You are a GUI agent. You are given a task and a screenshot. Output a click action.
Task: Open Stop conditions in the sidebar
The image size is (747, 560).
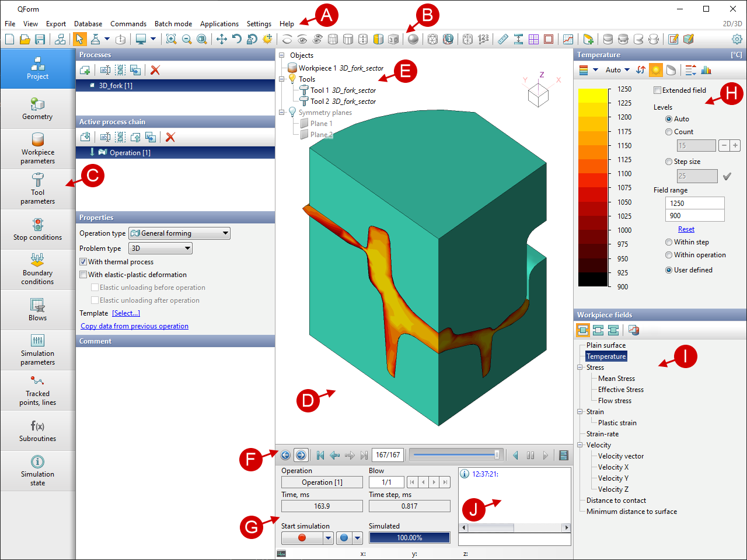[38, 229]
